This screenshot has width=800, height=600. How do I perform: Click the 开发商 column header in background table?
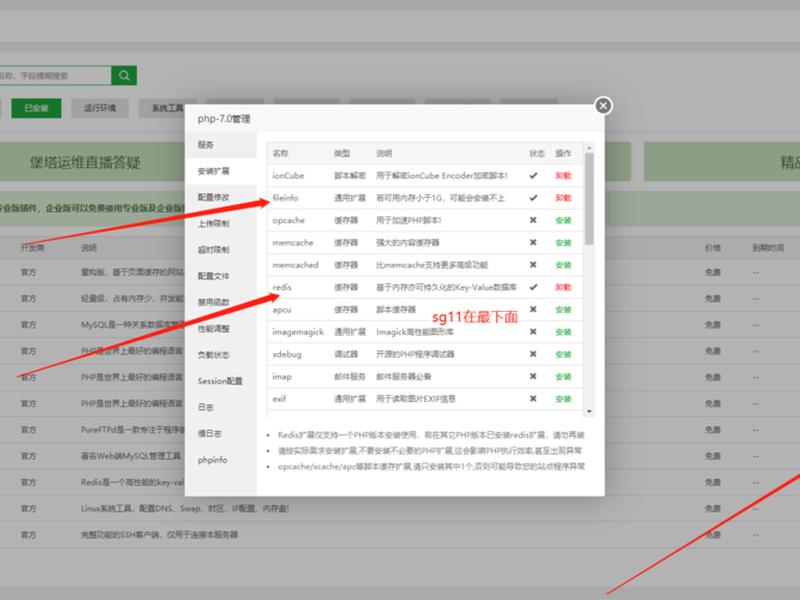[x=32, y=248]
